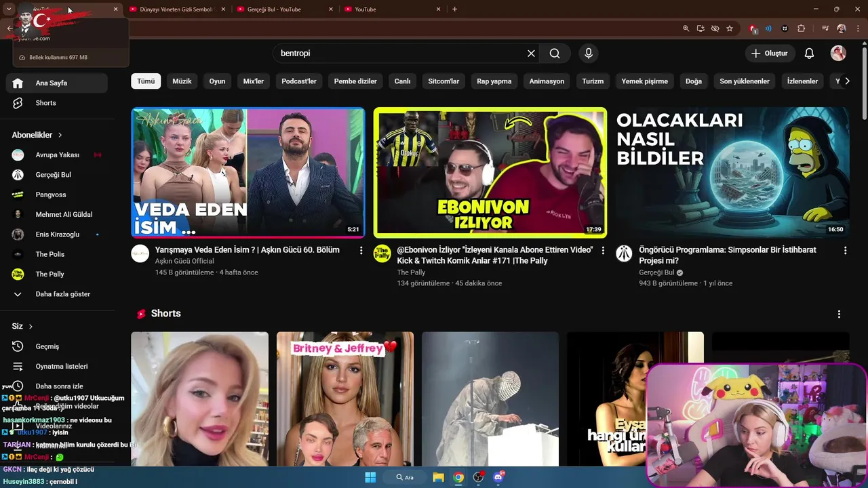Open more options for Ebonivon İzliyor video
868x488 pixels.
pyautogui.click(x=603, y=251)
